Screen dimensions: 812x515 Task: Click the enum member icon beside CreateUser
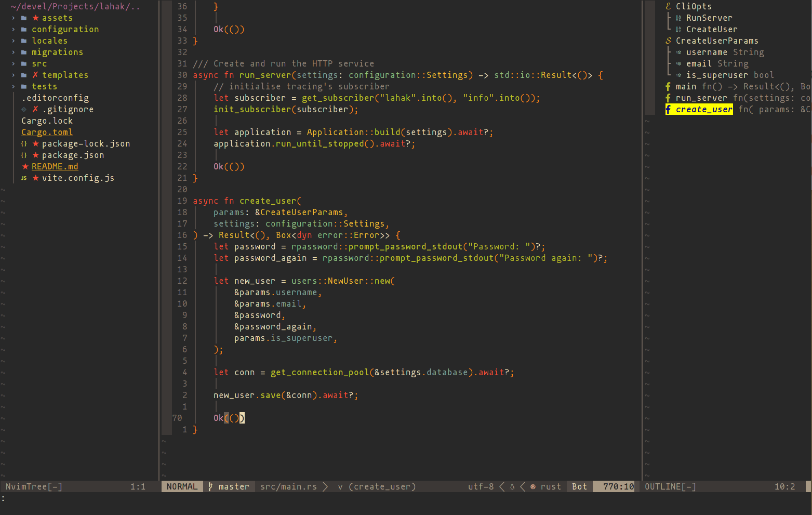coord(678,30)
